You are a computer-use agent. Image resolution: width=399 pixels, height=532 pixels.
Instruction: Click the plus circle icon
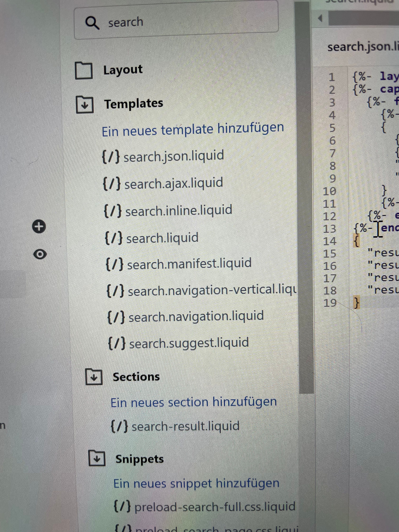pyautogui.click(x=39, y=227)
